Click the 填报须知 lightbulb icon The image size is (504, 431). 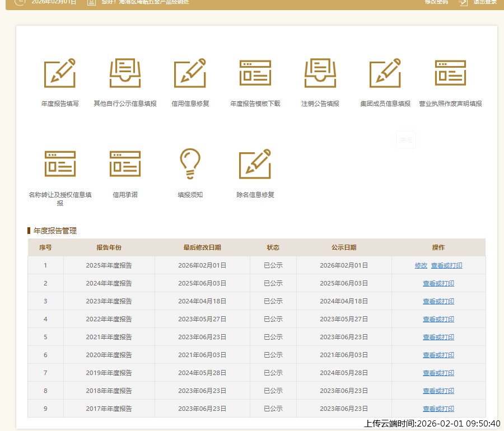pyautogui.click(x=190, y=163)
